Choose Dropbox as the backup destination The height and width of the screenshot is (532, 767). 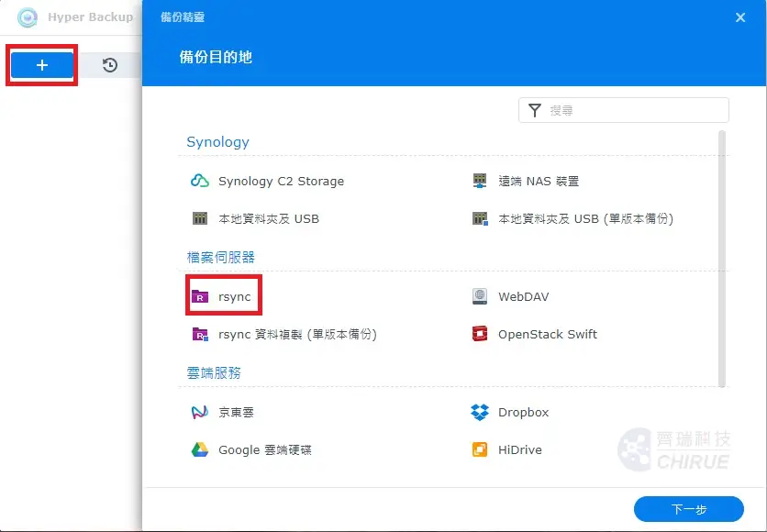point(523,412)
